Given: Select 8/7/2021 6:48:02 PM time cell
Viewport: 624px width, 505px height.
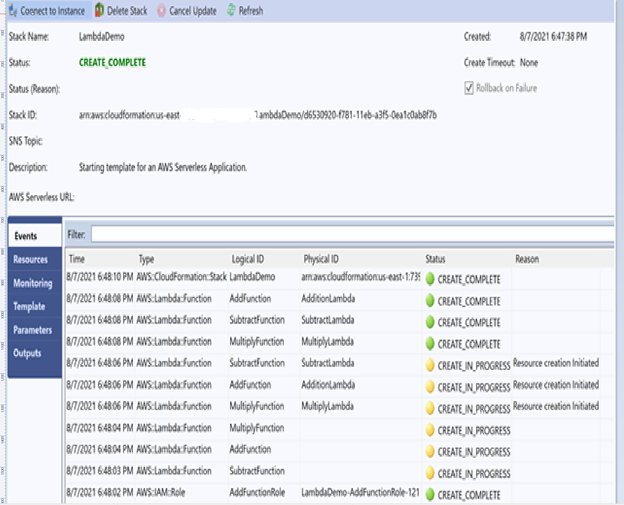Looking at the screenshot, I should 100,492.
